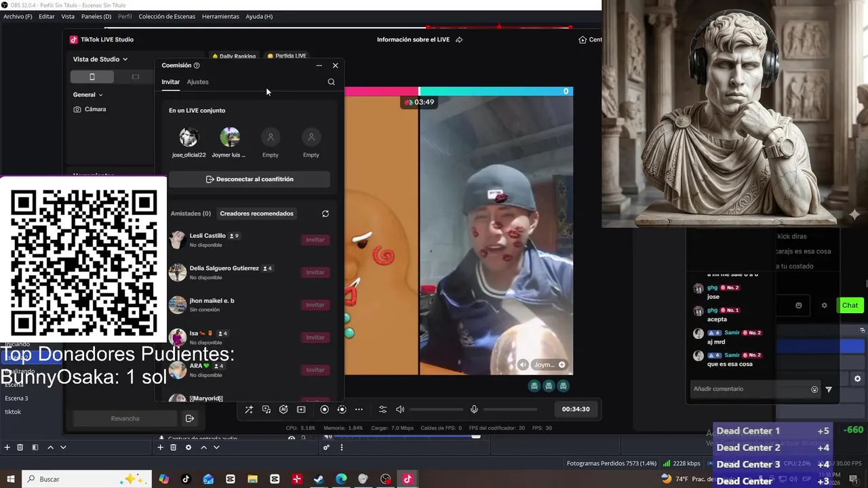868x488 pixels.
Task: Select the Amistades (0) tab
Action: [191, 213]
